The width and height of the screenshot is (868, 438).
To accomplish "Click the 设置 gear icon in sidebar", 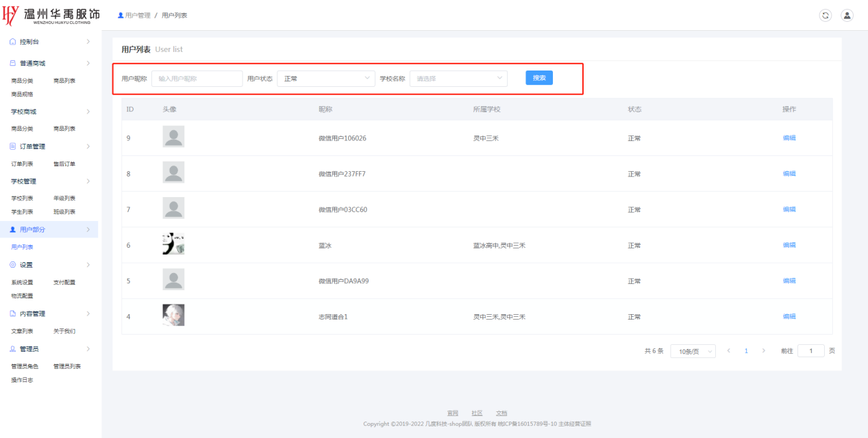I will click(13, 265).
